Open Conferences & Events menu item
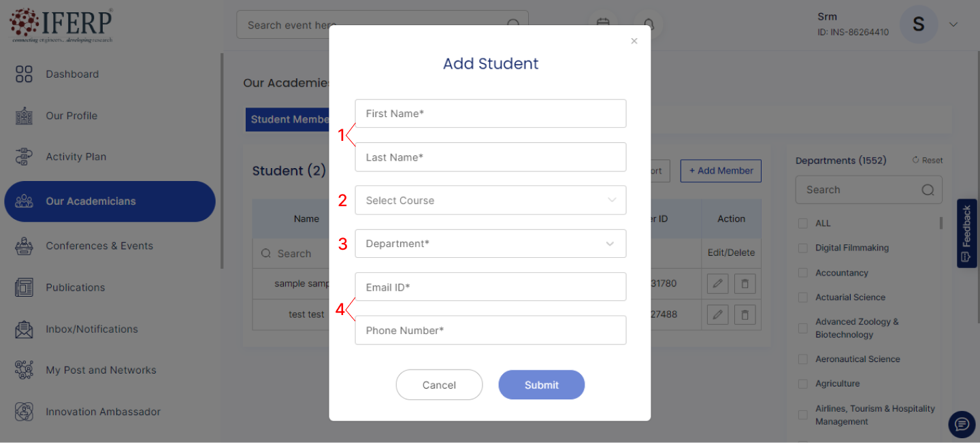 (x=99, y=246)
